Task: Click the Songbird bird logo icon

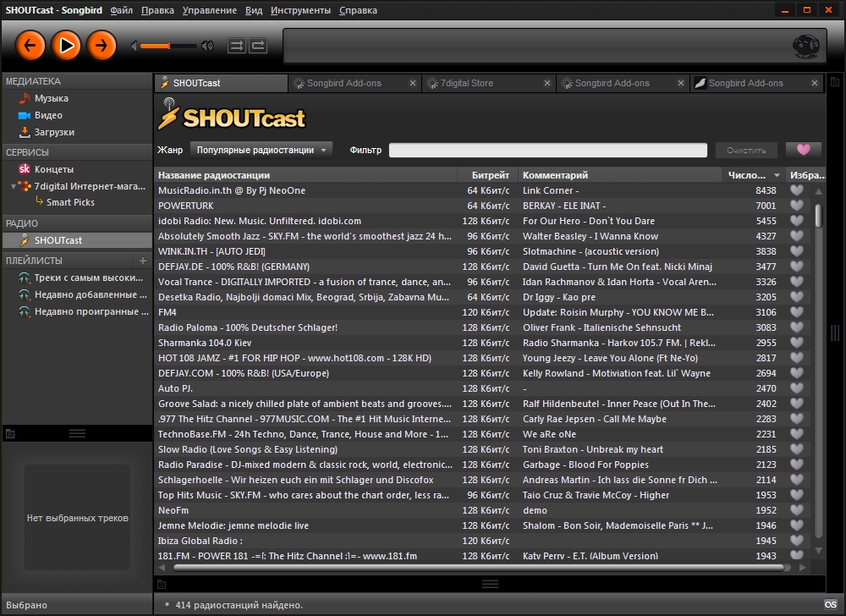Action: pos(805,47)
